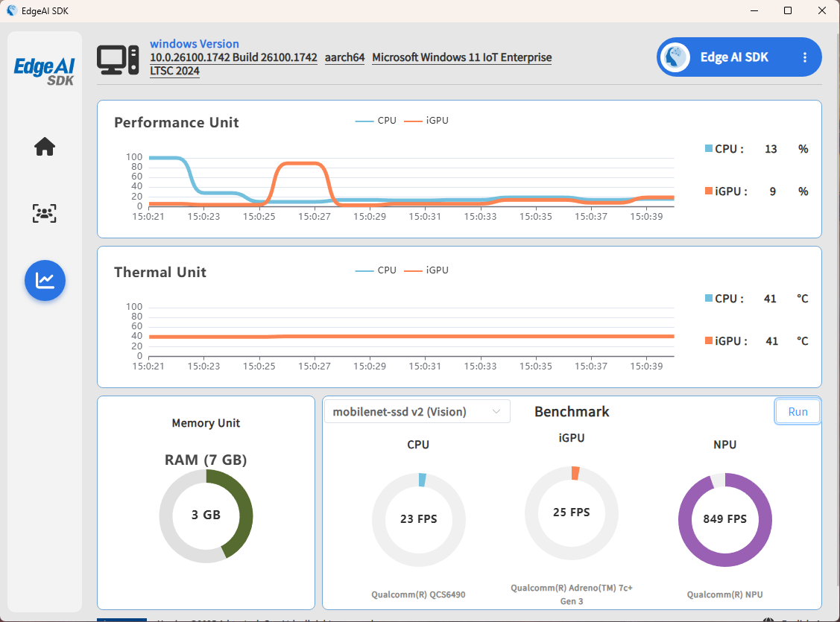Click the Thermal Unit heading

pyautogui.click(x=160, y=273)
